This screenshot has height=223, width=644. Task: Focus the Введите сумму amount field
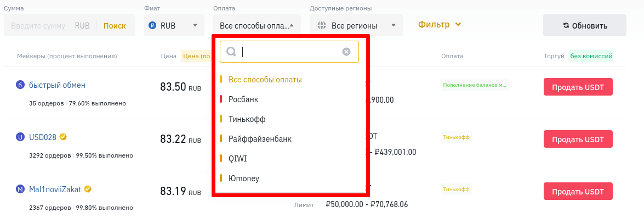[x=38, y=26]
